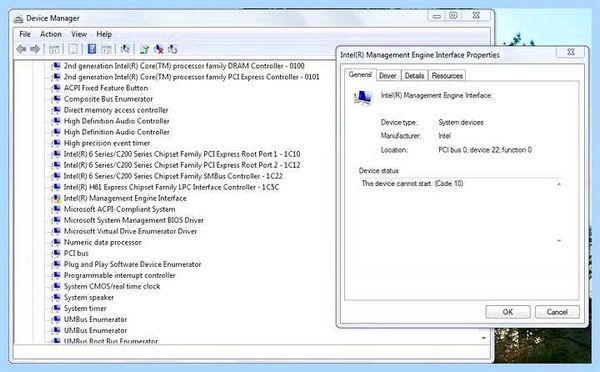Select PCI Express Root Port 2 - 1C12
The height and width of the screenshot is (372, 600).
(182, 165)
